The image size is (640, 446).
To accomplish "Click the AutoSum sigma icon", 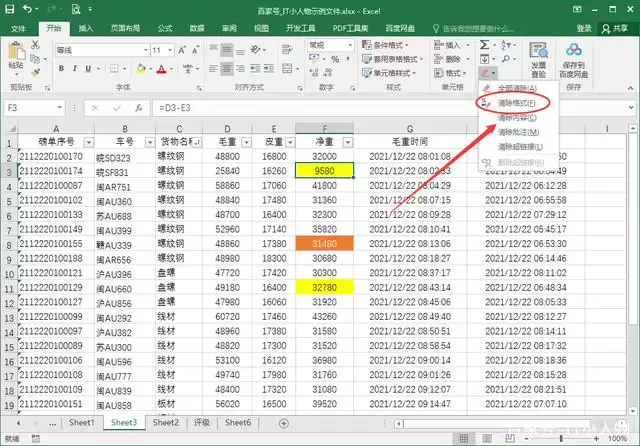I will tap(484, 45).
